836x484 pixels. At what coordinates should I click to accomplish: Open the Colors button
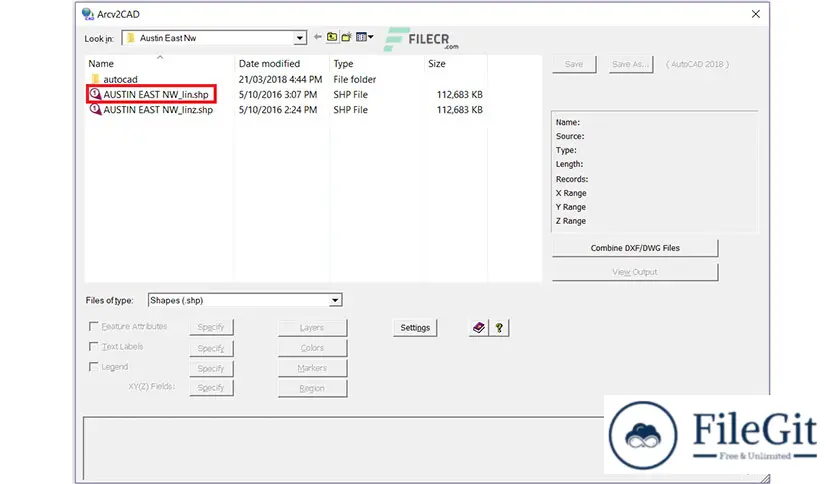click(312, 348)
